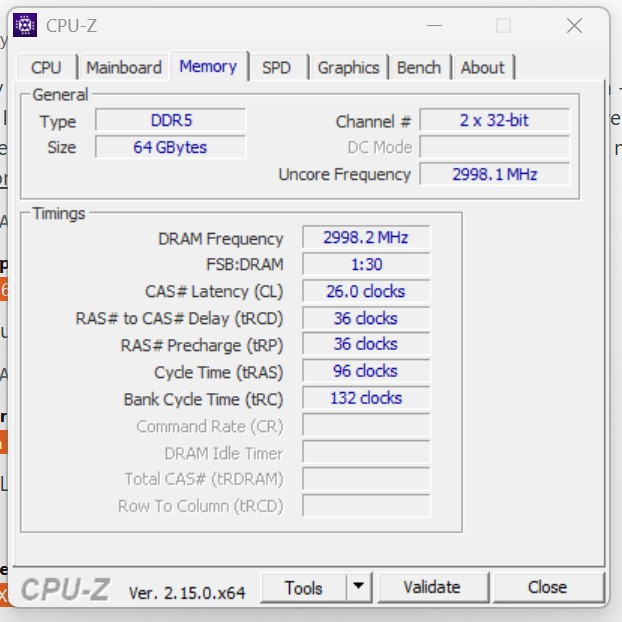Click the empty Command Rate (CR) field
This screenshot has width=622, height=622.
coord(366,425)
